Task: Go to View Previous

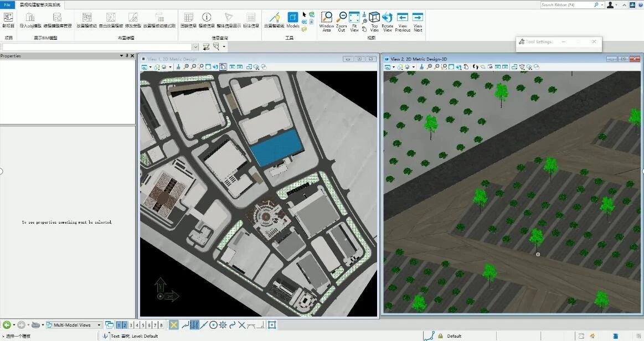Action: (x=403, y=18)
